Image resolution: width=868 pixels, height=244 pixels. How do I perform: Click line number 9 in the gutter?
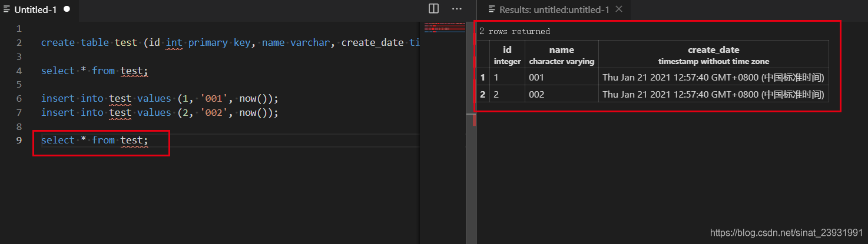[19, 141]
